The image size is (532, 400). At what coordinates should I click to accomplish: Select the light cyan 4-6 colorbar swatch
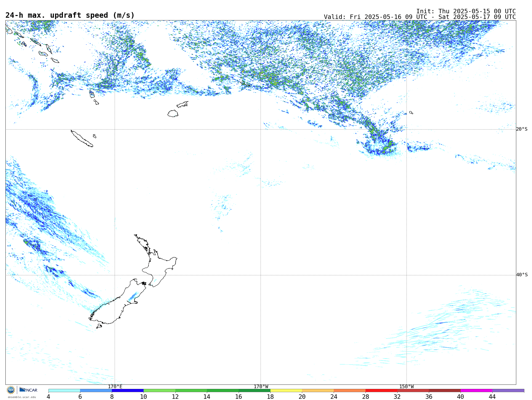[64, 391]
